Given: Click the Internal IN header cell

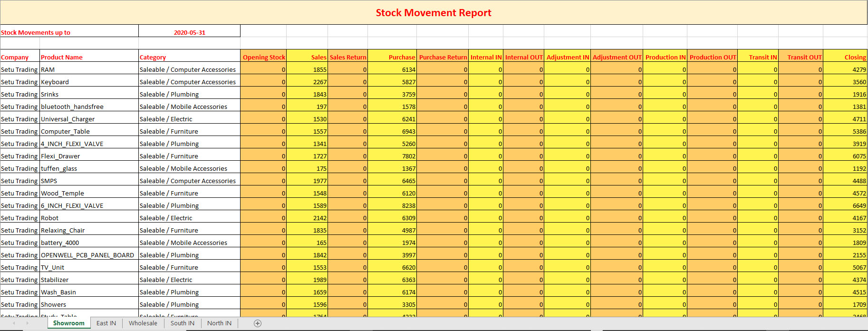Looking at the screenshot, I should click(486, 56).
